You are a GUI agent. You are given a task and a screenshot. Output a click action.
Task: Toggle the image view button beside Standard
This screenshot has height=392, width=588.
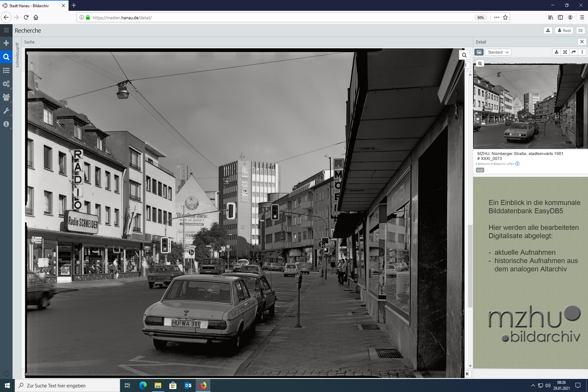[x=479, y=52]
